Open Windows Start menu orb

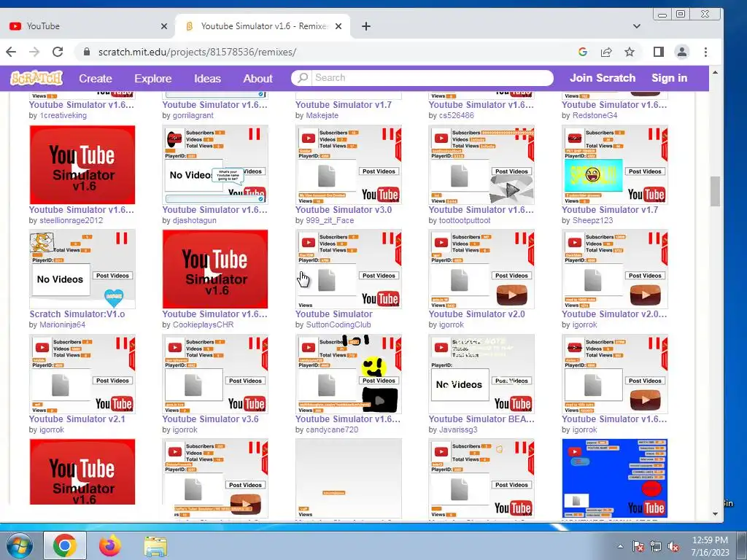tap(19, 545)
